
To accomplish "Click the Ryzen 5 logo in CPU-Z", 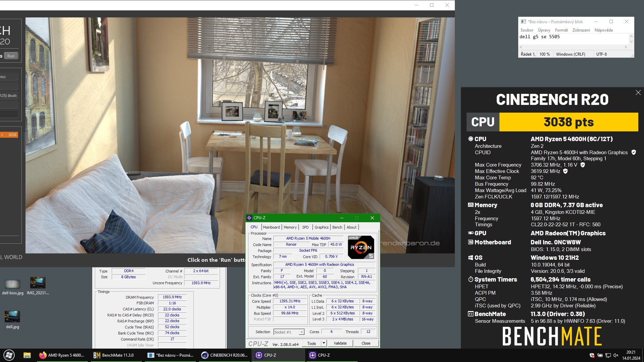I will coord(361,247).
